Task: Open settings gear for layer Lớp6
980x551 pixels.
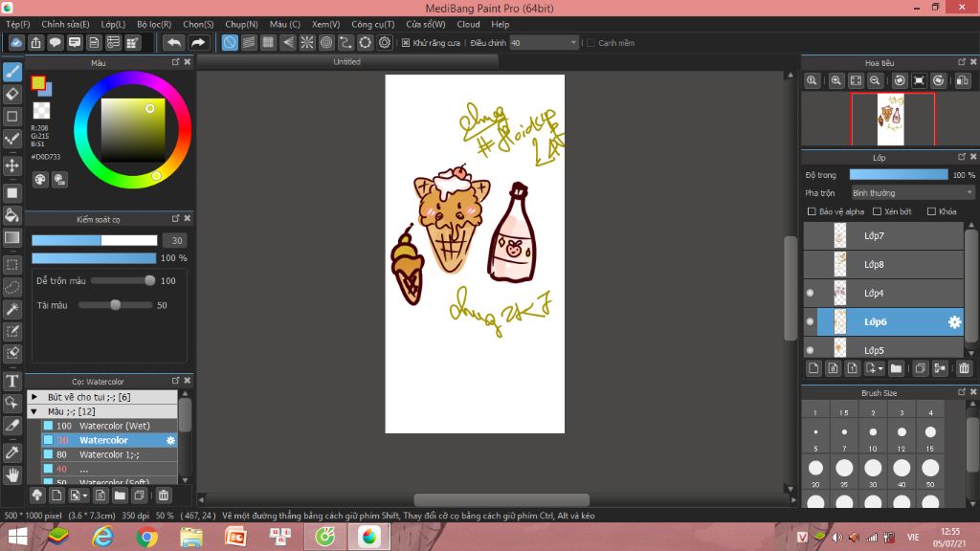Action: pyautogui.click(x=954, y=321)
